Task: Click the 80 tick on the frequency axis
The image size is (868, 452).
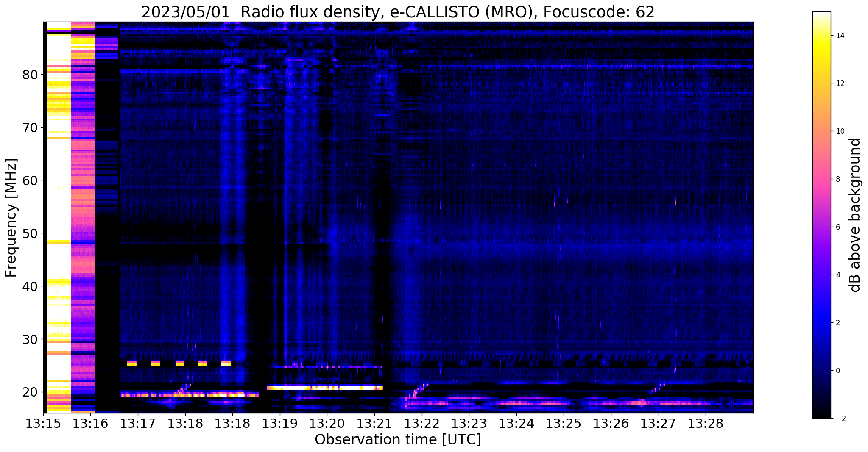Action: (30, 75)
